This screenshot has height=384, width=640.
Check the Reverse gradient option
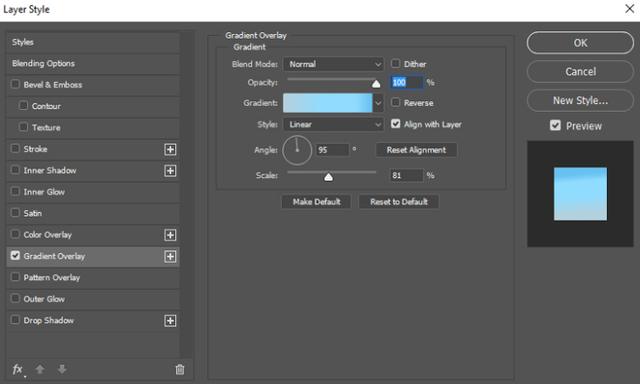[396, 102]
